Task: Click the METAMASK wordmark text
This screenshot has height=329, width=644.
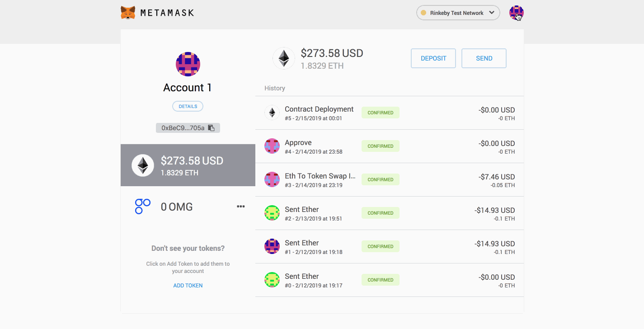Action: (167, 13)
